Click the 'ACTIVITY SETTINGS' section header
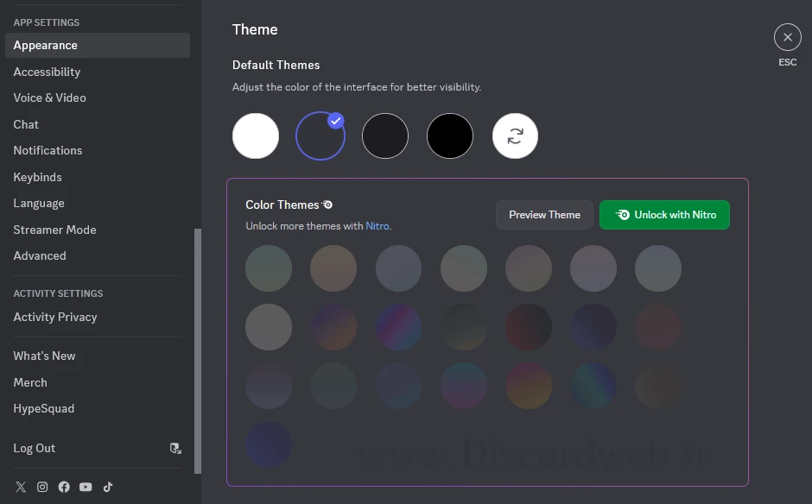This screenshot has height=504, width=812. coord(58,293)
